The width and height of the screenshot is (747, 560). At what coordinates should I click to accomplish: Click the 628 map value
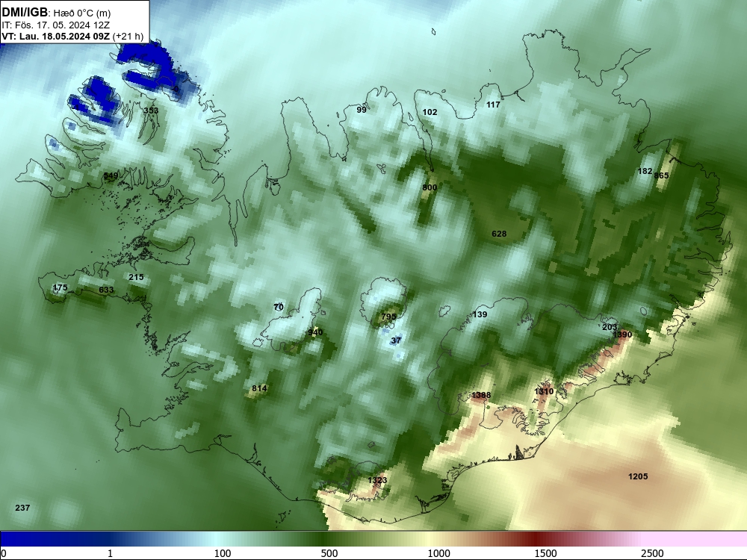click(x=499, y=234)
